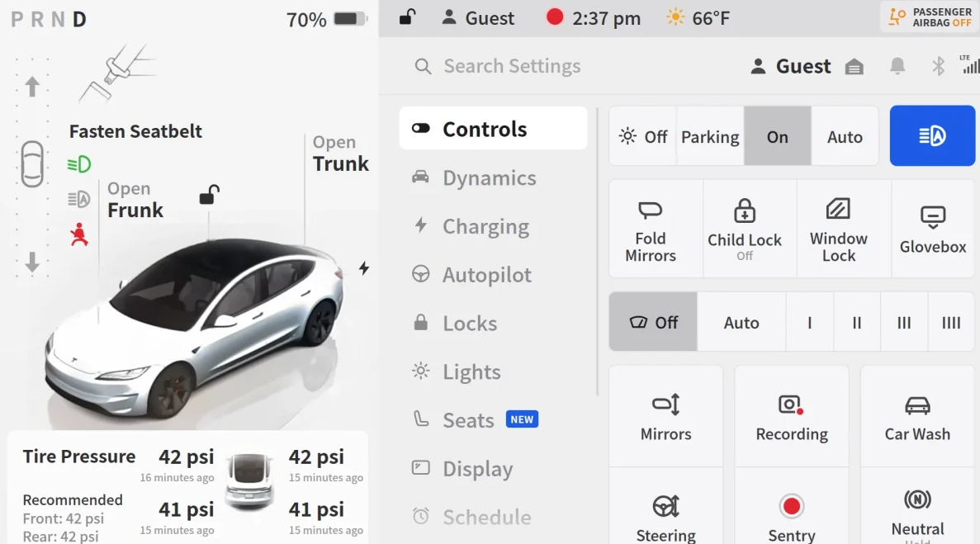This screenshot has height=544, width=980.
Task: Open the Frunk
Action: coord(135,200)
